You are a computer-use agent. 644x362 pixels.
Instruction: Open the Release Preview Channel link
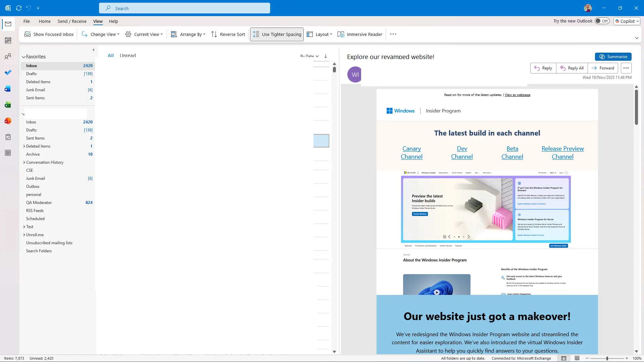click(x=563, y=153)
